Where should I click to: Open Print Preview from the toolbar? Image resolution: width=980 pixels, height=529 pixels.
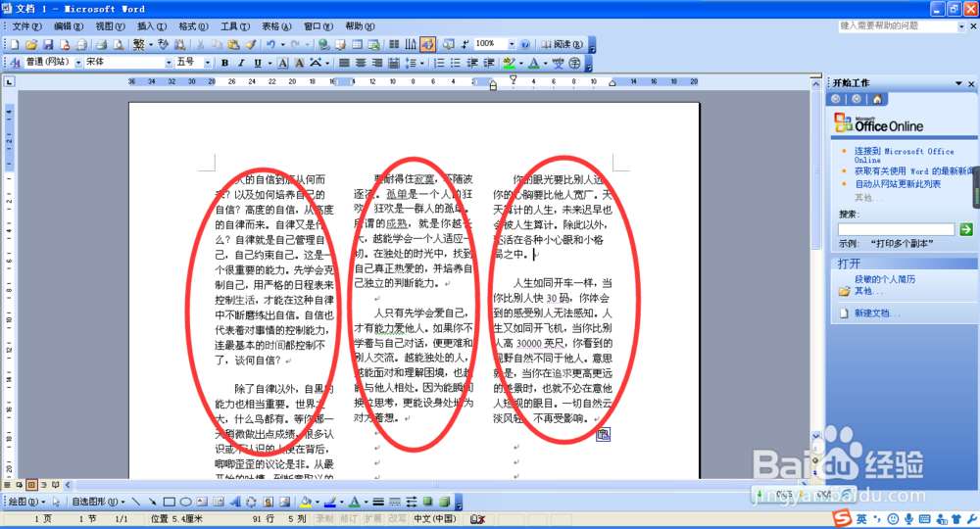[x=119, y=44]
